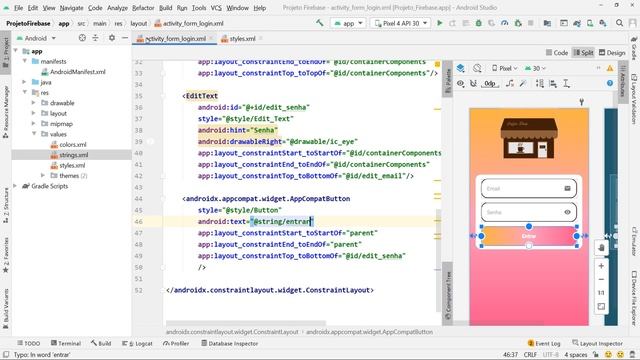Image resolution: width=640 pixels, height=360 pixels.
Task: Zoom out on design preview minus
Action: pos(601,279)
